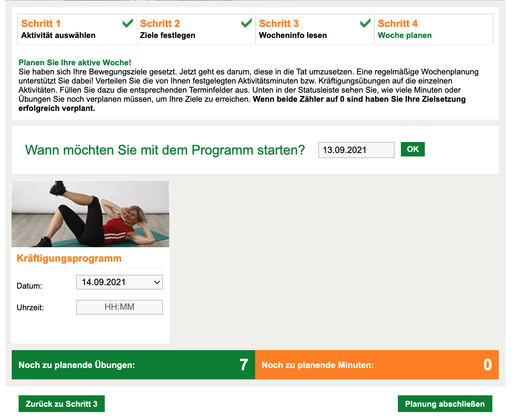The width and height of the screenshot is (514, 420).
Task: Click the Kräftigungsprogramm heading
Action: click(69, 258)
